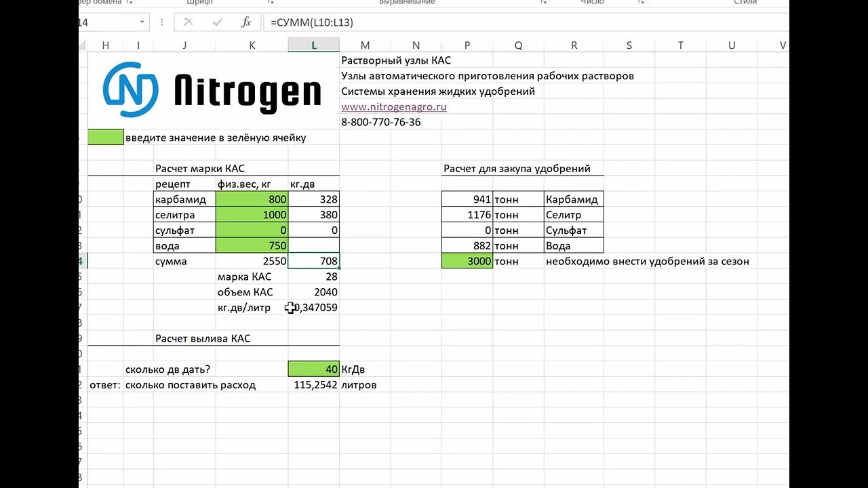This screenshot has width=868, height=488.
Task: Select column S header
Action: [629, 45]
